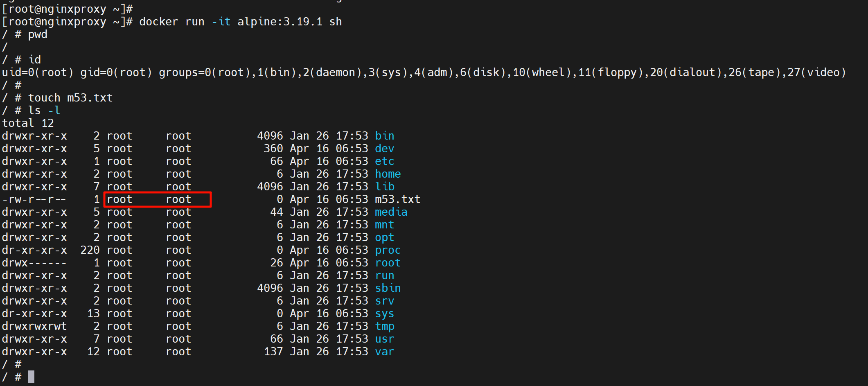Image resolution: width=868 pixels, height=386 pixels.
Task: Select the "sbin" directory entry
Action: [x=388, y=288]
